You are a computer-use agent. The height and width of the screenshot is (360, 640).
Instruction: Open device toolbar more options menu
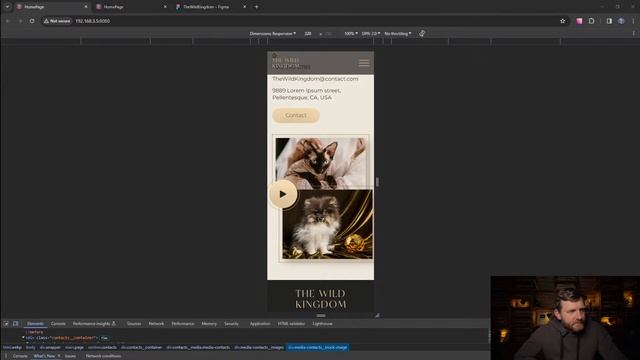coord(633,33)
